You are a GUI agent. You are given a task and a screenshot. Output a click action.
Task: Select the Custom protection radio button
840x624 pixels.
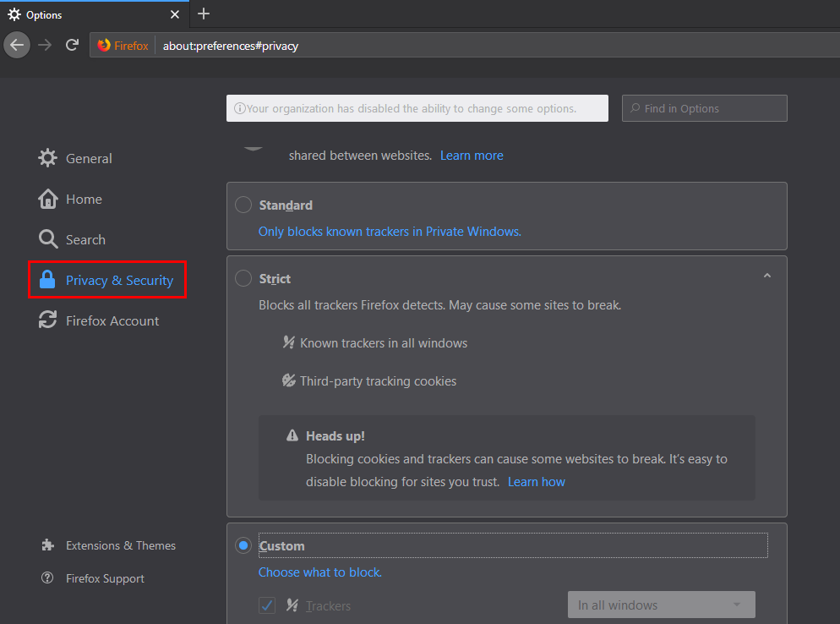coord(243,545)
